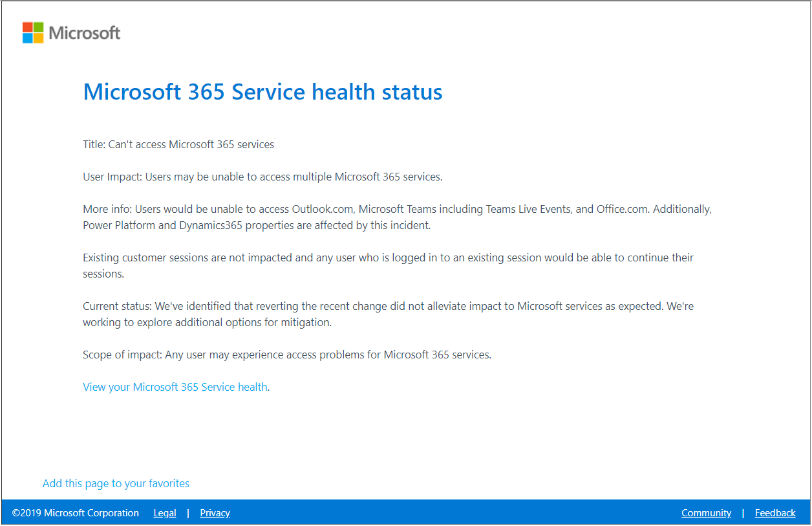Open the Feedback footer link
Image resolution: width=812 pixels, height=526 pixels.
point(775,513)
